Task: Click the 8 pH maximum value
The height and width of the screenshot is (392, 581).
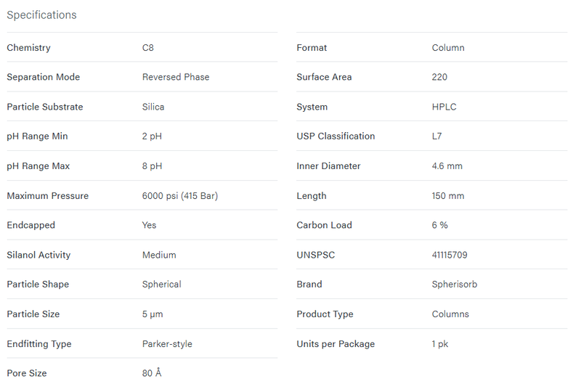Action: (x=152, y=166)
